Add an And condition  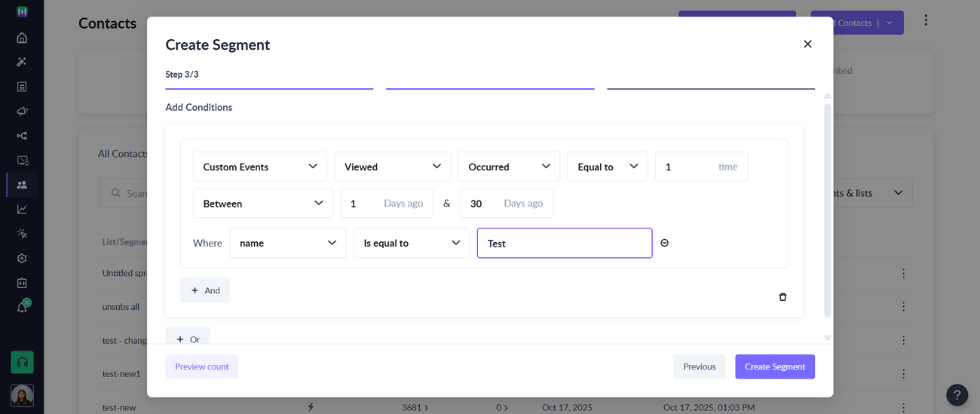click(205, 290)
